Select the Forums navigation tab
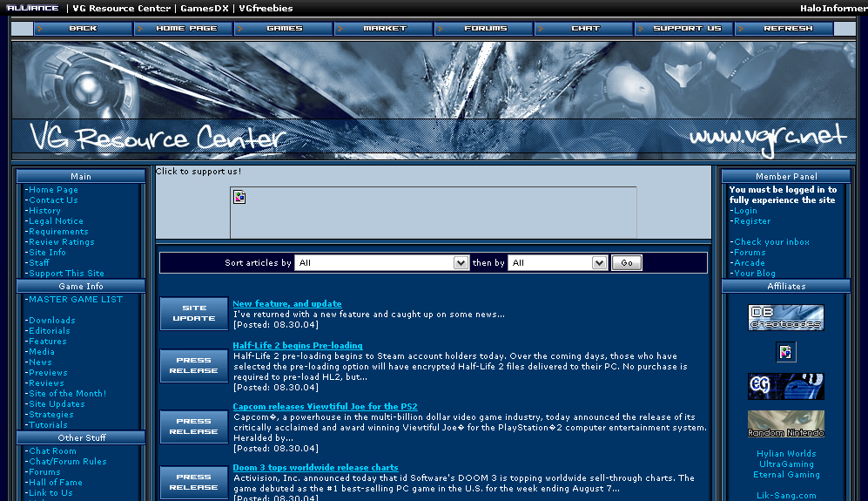The image size is (868, 501). tap(485, 29)
